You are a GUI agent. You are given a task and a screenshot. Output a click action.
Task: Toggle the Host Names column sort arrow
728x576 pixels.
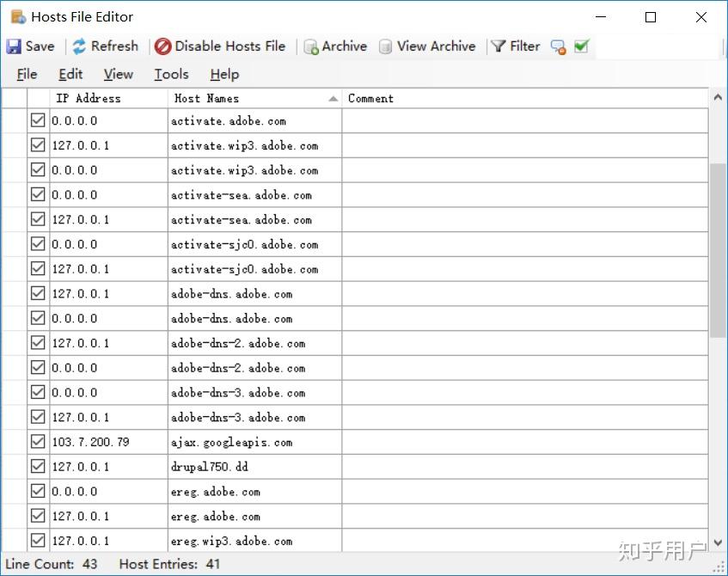tap(333, 99)
